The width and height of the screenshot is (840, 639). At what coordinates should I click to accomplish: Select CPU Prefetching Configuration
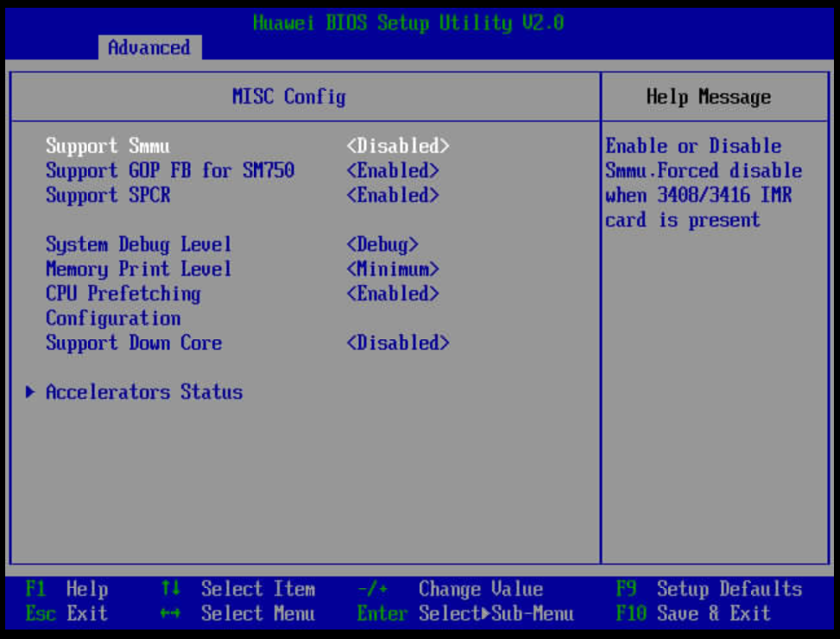(x=123, y=306)
